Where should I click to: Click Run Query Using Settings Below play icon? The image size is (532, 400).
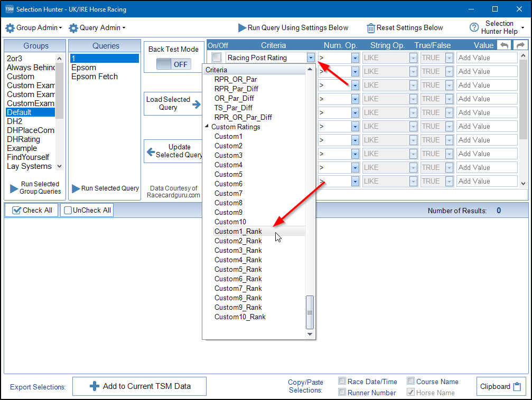(242, 28)
